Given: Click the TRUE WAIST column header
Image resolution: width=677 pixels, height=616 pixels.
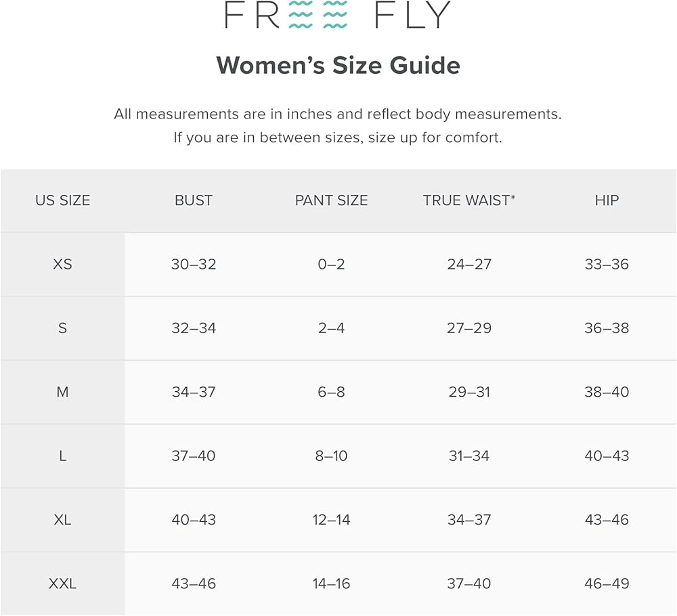Looking at the screenshot, I should click(x=469, y=200).
